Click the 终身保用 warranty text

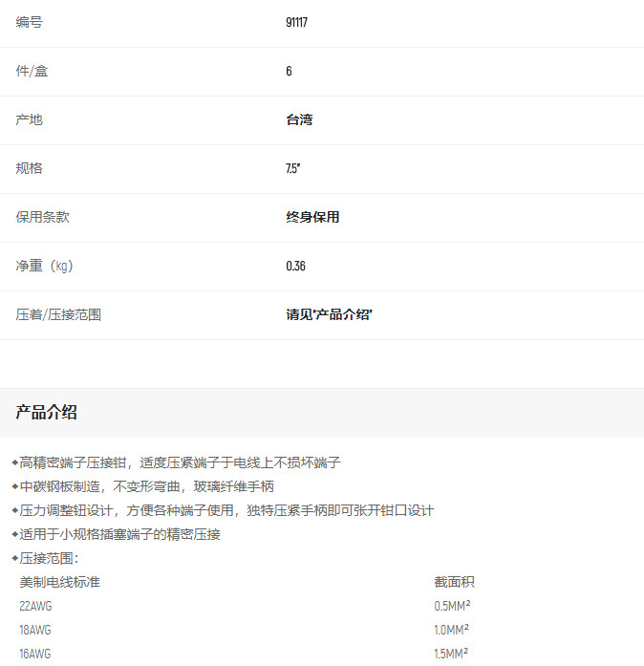pos(312,217)
